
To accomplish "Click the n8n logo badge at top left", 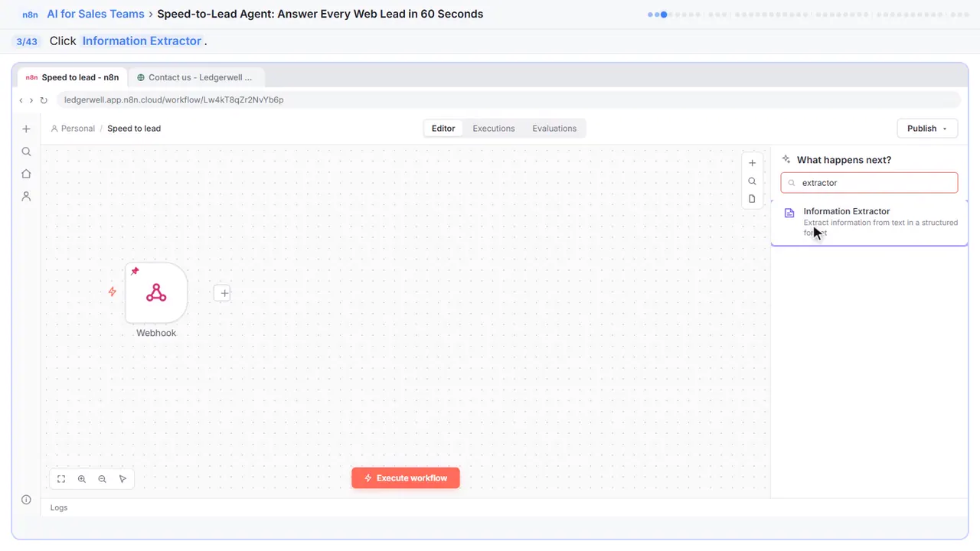I will pyautogui.click(x=30, y=15).
